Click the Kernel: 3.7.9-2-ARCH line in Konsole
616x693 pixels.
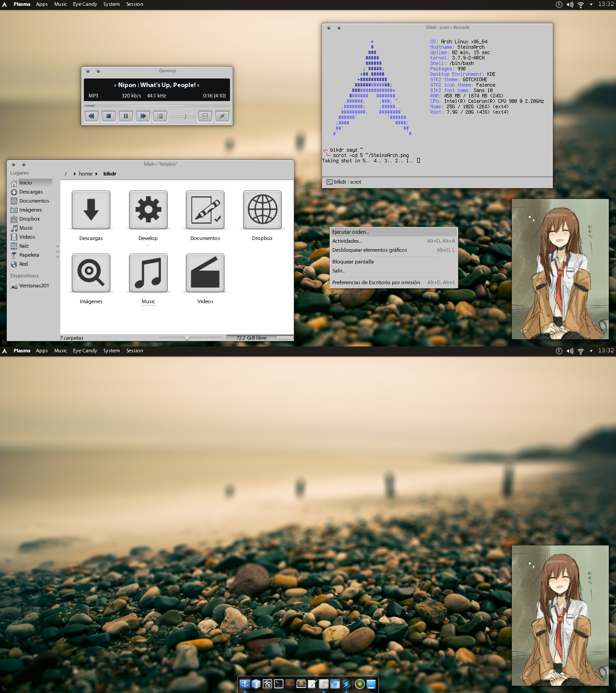click(457, 58)
